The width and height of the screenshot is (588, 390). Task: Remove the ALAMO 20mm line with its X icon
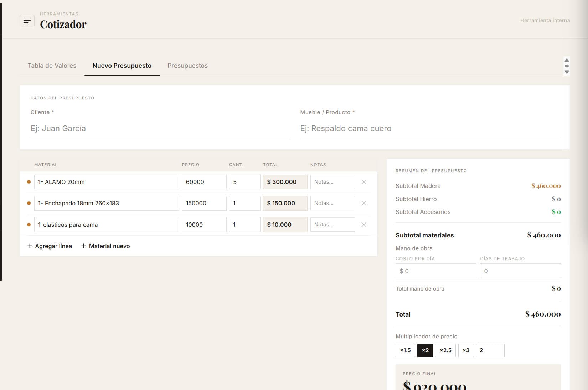coord(364,182)
